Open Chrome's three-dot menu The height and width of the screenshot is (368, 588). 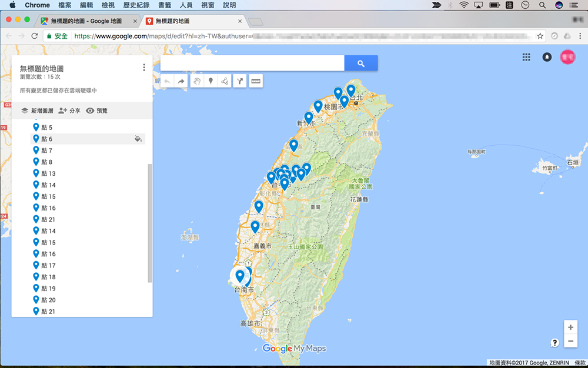pyautogui.click(x=580, y=36)
